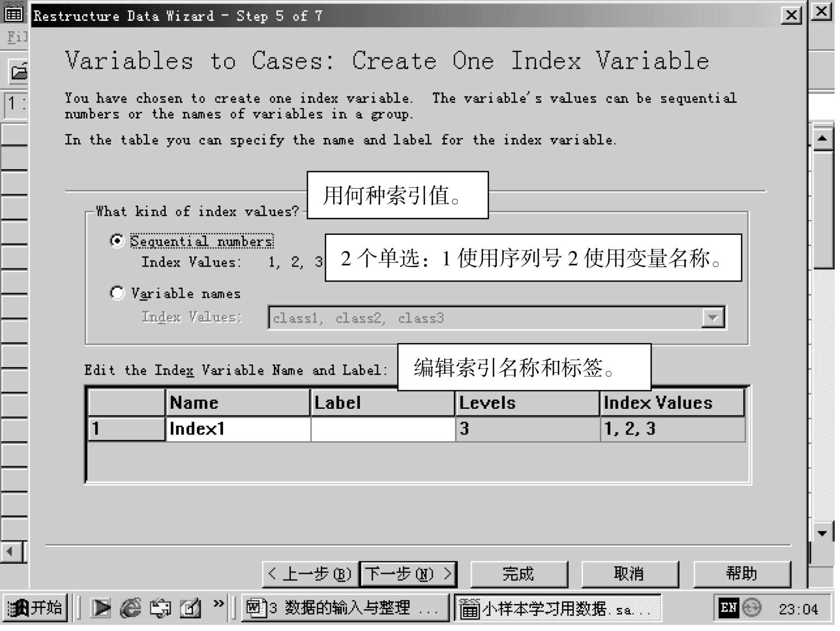Open help with the 帮助 button
Viewport: 840px width, 631px height.
pos(742,574)
